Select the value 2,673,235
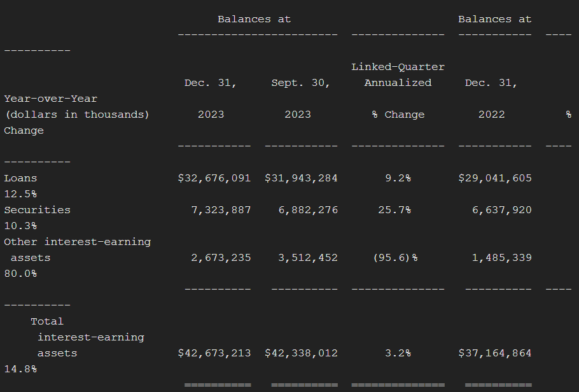 [221, 258]
